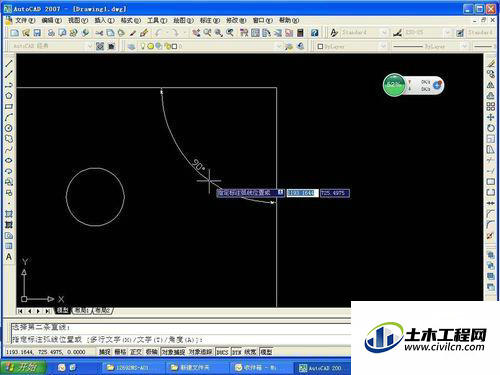Toggle 栅格 grid button in status bar
The width and height of the screenshot is (500, 375).
[120, 352]
